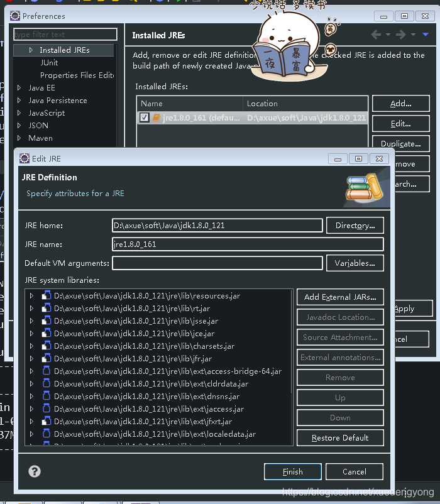440x504 pixels.
Task: Click Add External JARs... button
Action: 340,297
